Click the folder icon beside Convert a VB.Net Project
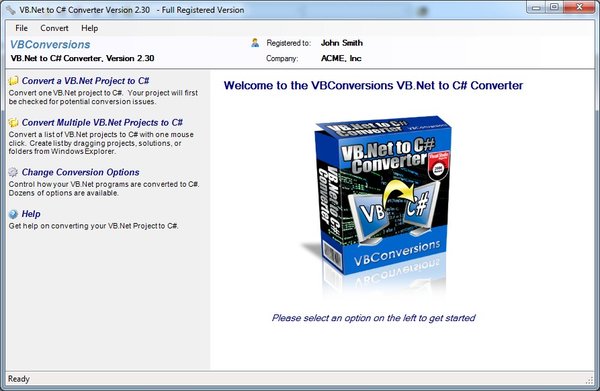The image size is (600, 391). click(x=13, y=81)
